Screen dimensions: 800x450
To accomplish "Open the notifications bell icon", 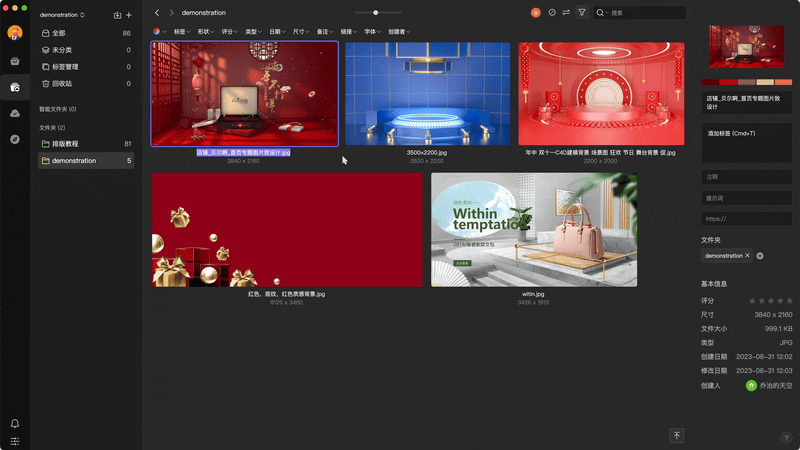I will point(15,424).
